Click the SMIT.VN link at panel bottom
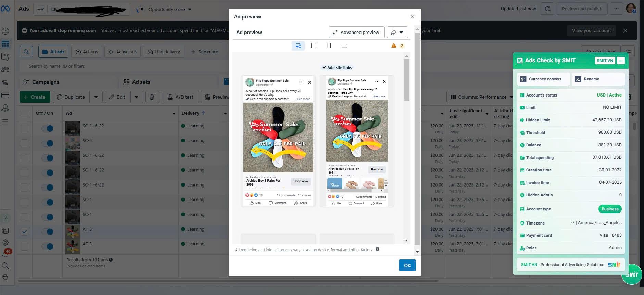The image size is (644, 295). [529, 265]
